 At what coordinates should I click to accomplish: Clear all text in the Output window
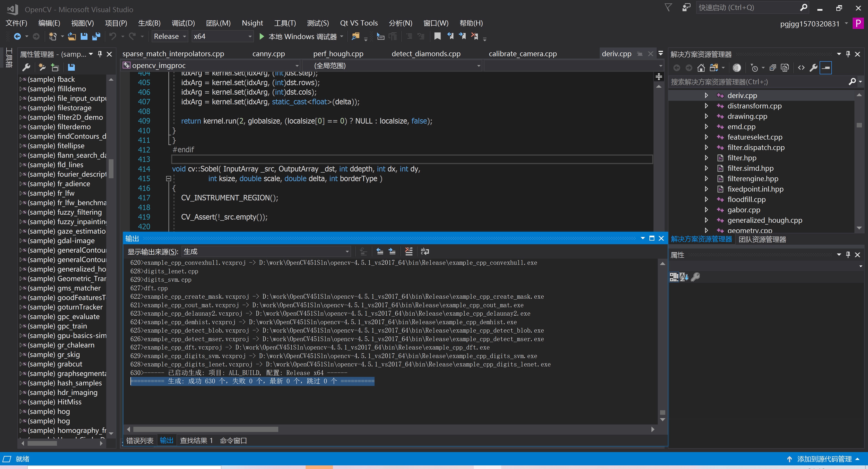(409, 251)
